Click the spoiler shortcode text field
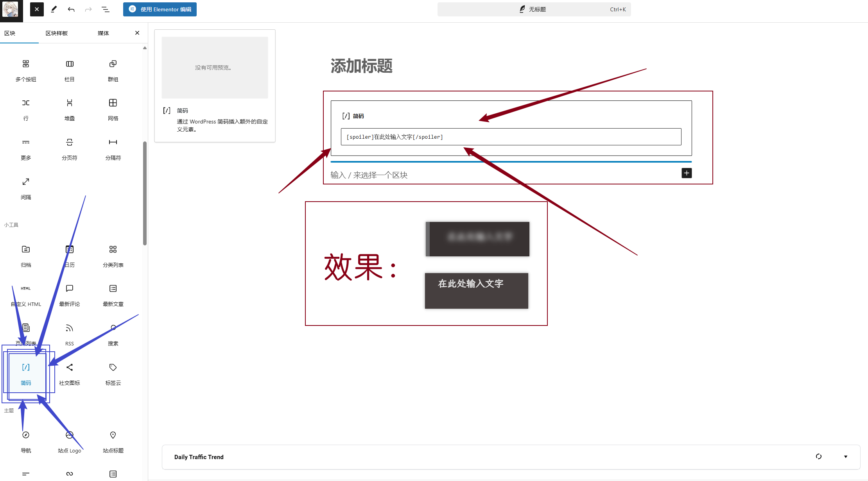Screen dimensions: 868x481 [x=511, y=137]
